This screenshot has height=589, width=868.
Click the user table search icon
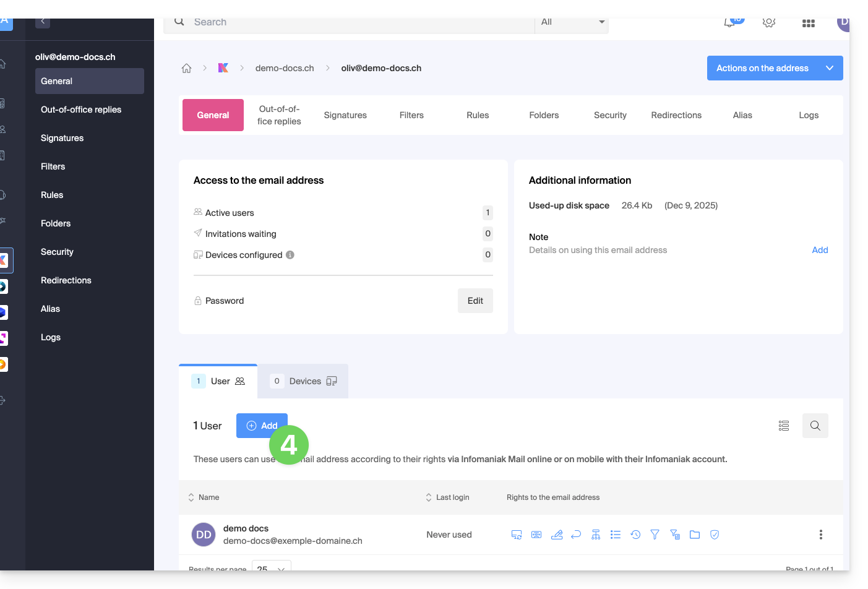click(815, 426)
